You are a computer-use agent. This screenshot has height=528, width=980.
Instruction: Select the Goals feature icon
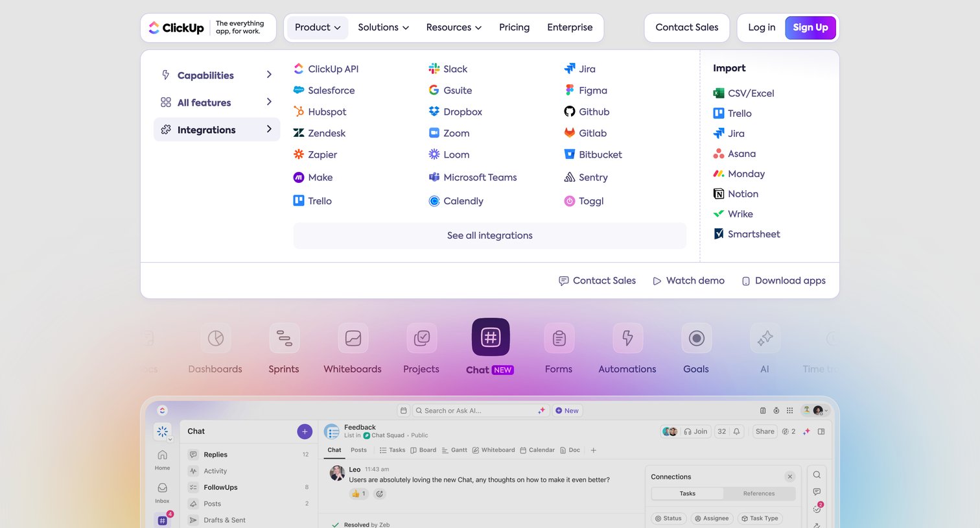point(697,338)
